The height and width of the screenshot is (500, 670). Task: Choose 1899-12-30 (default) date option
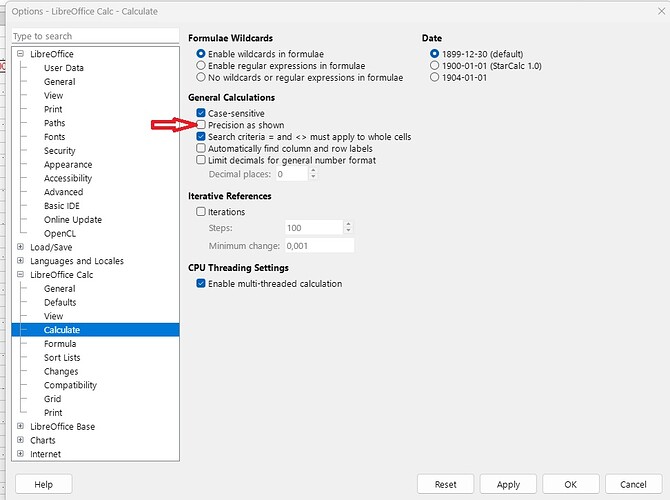pos(435,54)
